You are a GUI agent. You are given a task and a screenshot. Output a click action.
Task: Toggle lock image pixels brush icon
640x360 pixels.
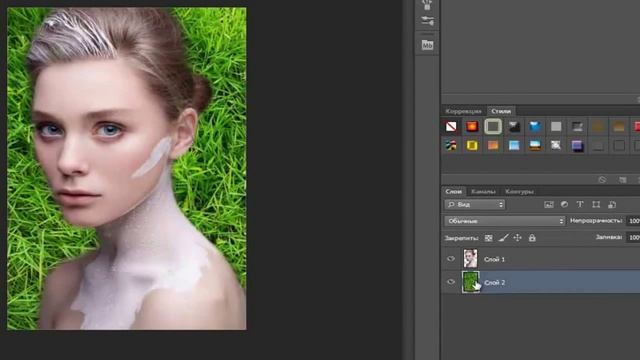(x=503, y=238)
